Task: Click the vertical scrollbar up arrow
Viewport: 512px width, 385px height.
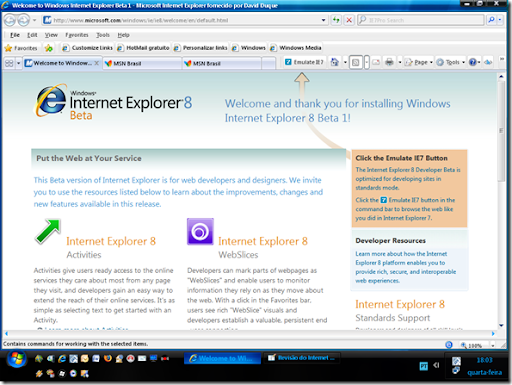Action: [501, 76]
